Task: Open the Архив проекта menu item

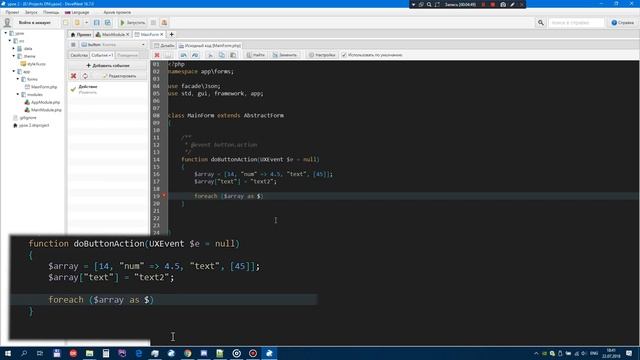Action: click(x=117, y=12)
